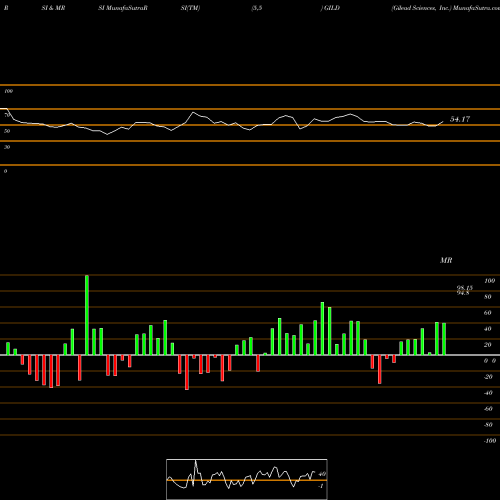The height and width of the screenshot is (500, 500).
Task: Click the MR axis label -80
Action: [488, 425]
